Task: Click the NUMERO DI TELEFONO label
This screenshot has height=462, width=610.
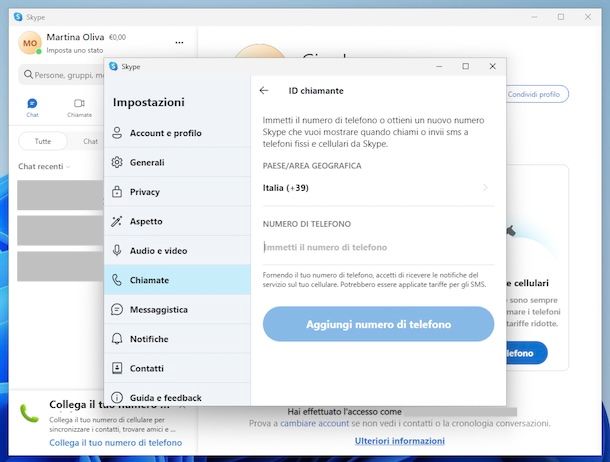Action: pyautogui.click(x=307, y=224)
